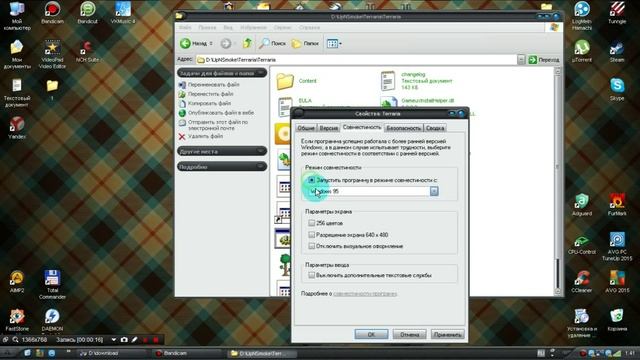This screenshot has width=640, height=360.
Task: Toggle disable visual themes checkbox
Action: tap(311, 246)
